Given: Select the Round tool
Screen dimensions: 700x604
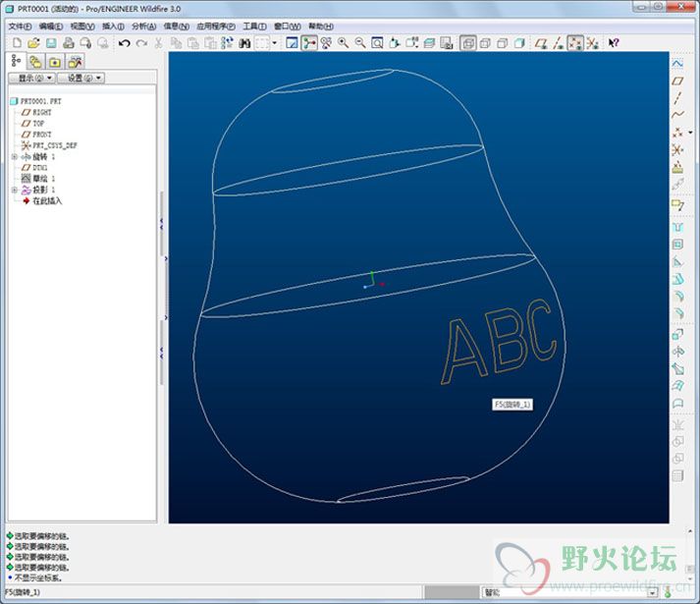Looking at the screenshot, I should [677, 297].
